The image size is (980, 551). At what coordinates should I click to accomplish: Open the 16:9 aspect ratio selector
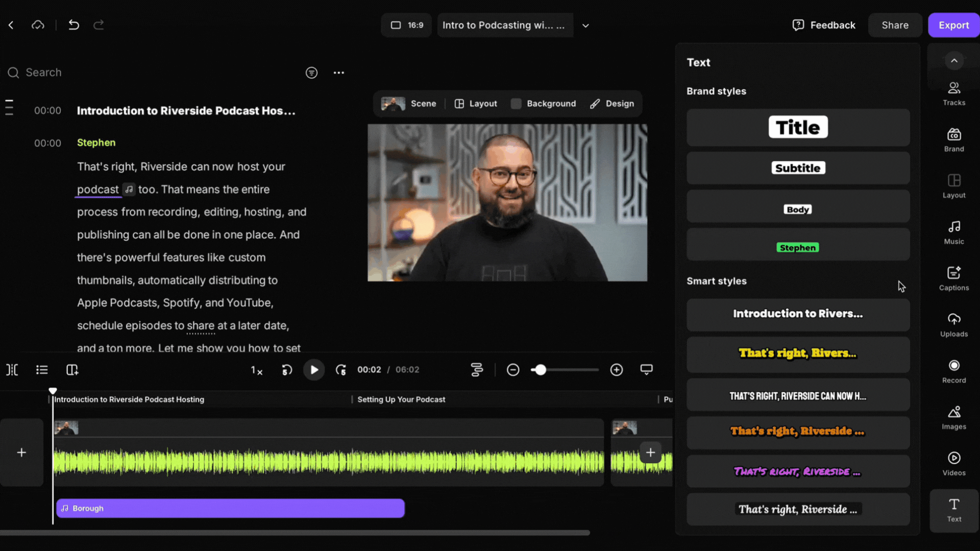point(407,25)
